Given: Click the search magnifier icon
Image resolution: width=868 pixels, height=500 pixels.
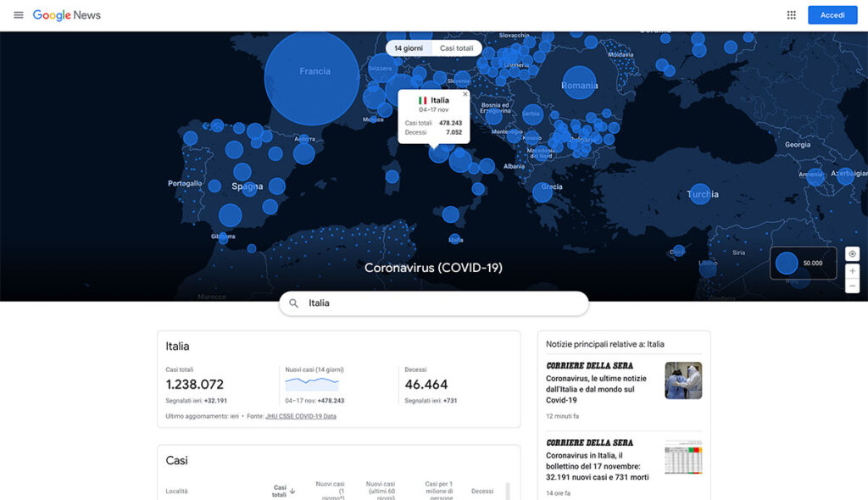Looking at the screenshot, I should 294,303.
